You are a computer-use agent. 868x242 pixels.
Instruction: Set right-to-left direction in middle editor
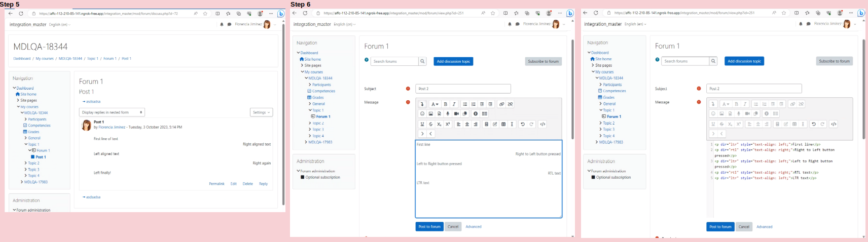click(x=430, y=134)
